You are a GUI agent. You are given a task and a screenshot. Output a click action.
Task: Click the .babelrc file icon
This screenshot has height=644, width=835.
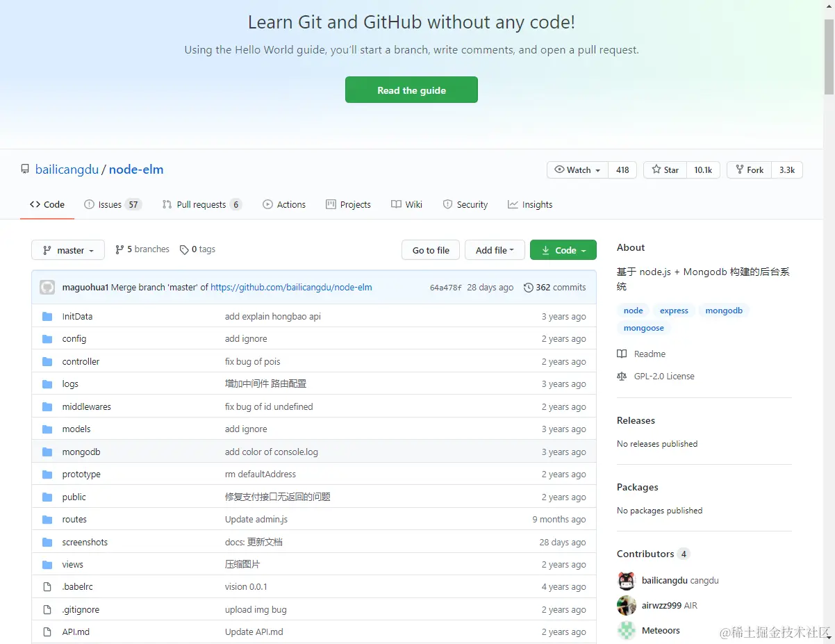point(47,587)
